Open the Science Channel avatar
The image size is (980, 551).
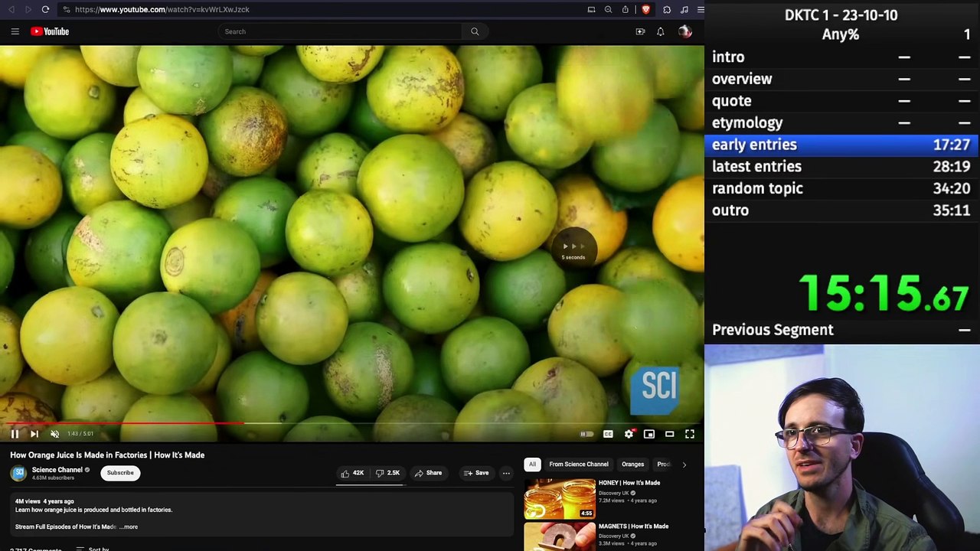pyautogui.click(x=18, y=473)
